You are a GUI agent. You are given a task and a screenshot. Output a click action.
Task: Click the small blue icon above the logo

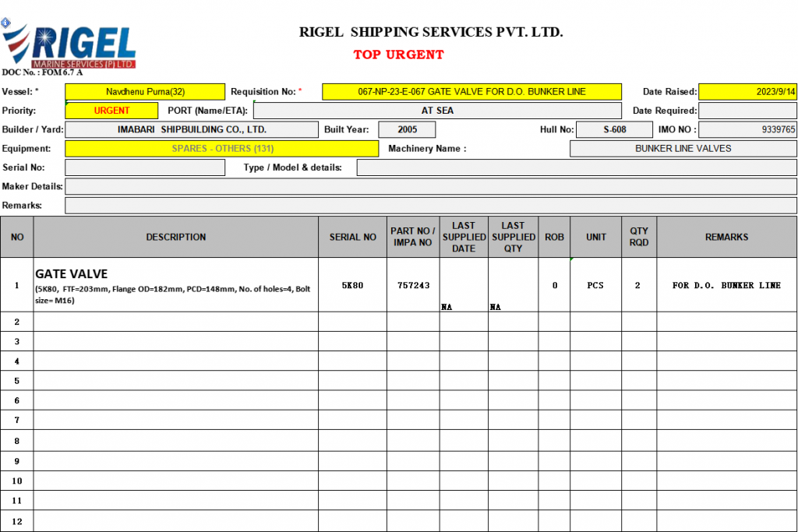pos(5,22)
